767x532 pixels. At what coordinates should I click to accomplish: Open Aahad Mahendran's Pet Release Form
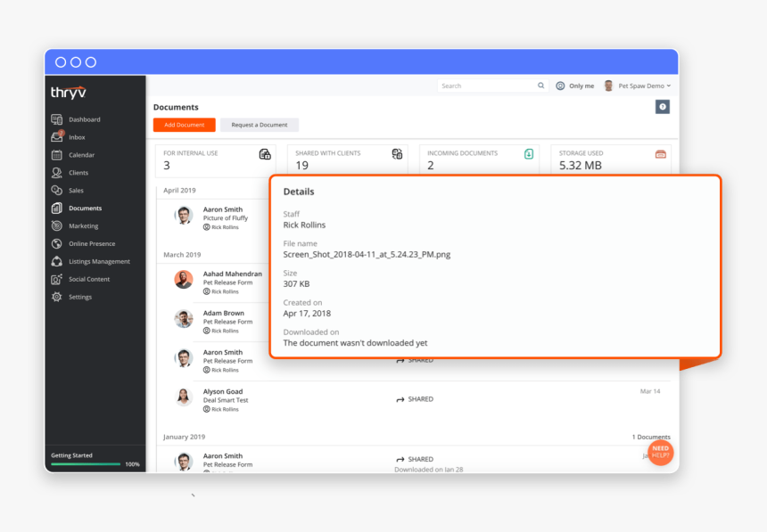(x=228, y=282)
